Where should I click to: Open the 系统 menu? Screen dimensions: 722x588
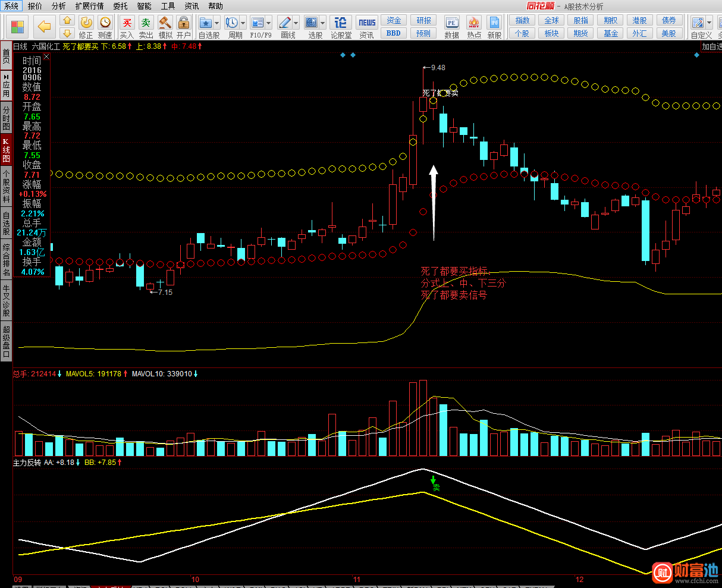point(11,6)
